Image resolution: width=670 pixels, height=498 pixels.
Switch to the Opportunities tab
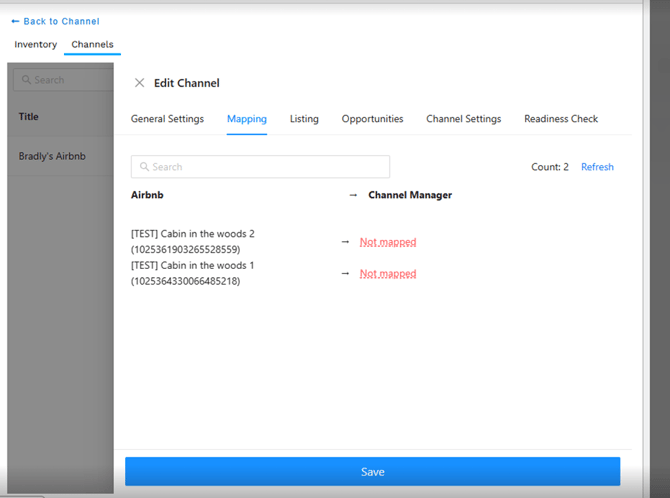pyautogui.click(x=372, y=119)
